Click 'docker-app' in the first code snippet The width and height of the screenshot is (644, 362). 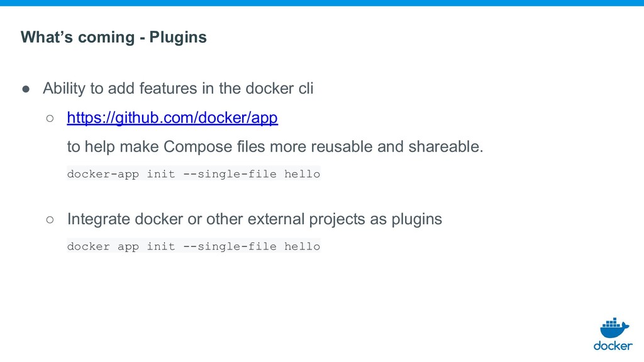103,173
